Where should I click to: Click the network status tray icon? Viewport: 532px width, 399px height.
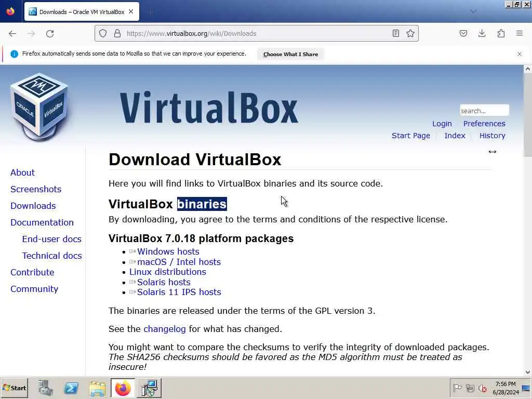click(x=470, y=388)
